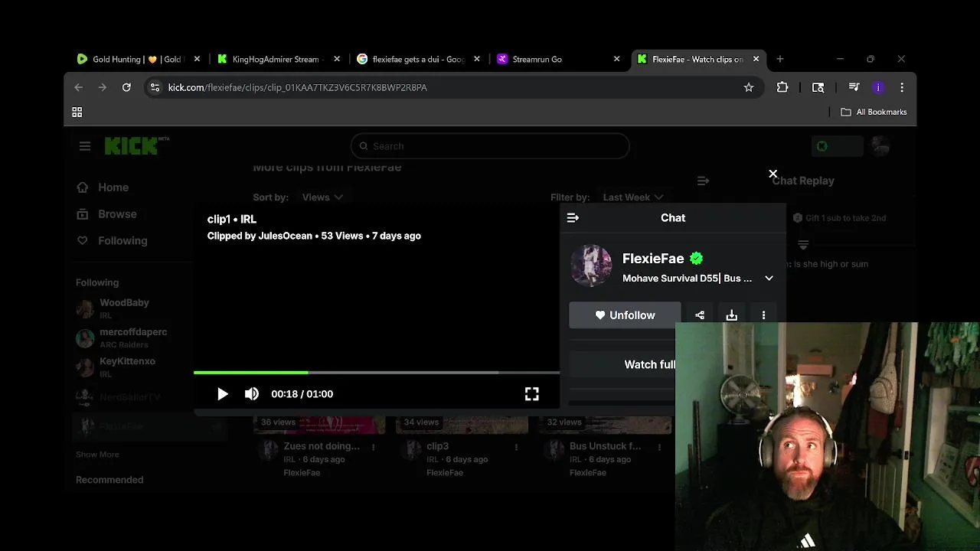980x551 pixels.
Task: Play the clip video
Action: click(222, 394)
